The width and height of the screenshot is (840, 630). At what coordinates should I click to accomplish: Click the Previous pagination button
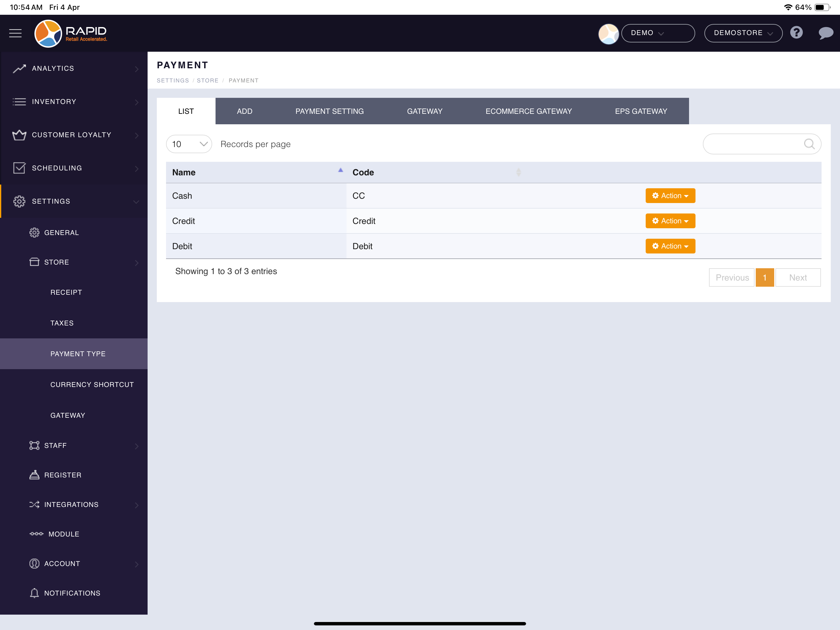click(x=732, y=277)
